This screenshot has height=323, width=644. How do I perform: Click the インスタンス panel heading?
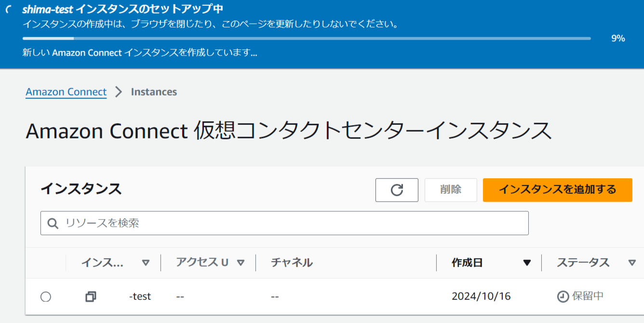81,189
